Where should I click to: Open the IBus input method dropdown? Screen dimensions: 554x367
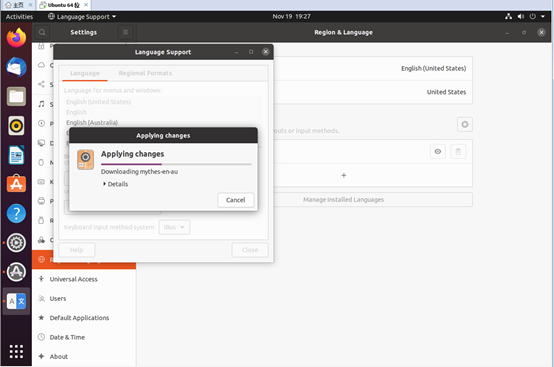click(174, 227)
